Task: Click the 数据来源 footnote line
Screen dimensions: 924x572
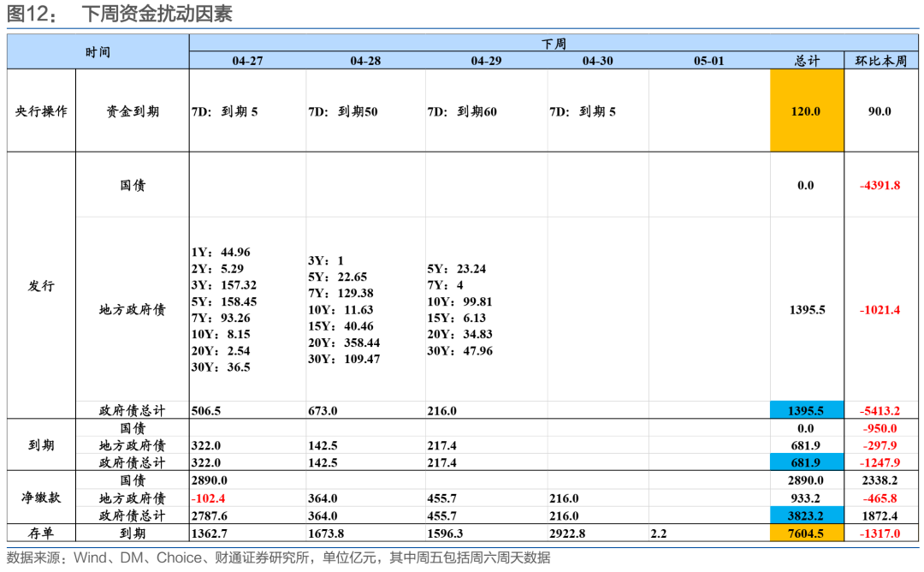Action: point(279,557)
